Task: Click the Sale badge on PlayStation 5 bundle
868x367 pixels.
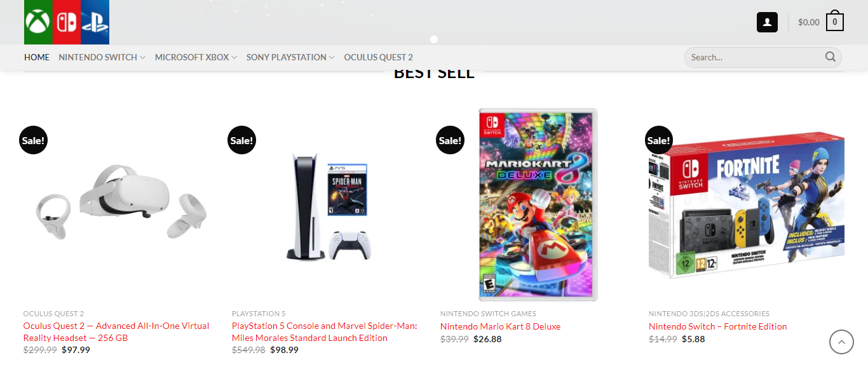Action: 241,140
